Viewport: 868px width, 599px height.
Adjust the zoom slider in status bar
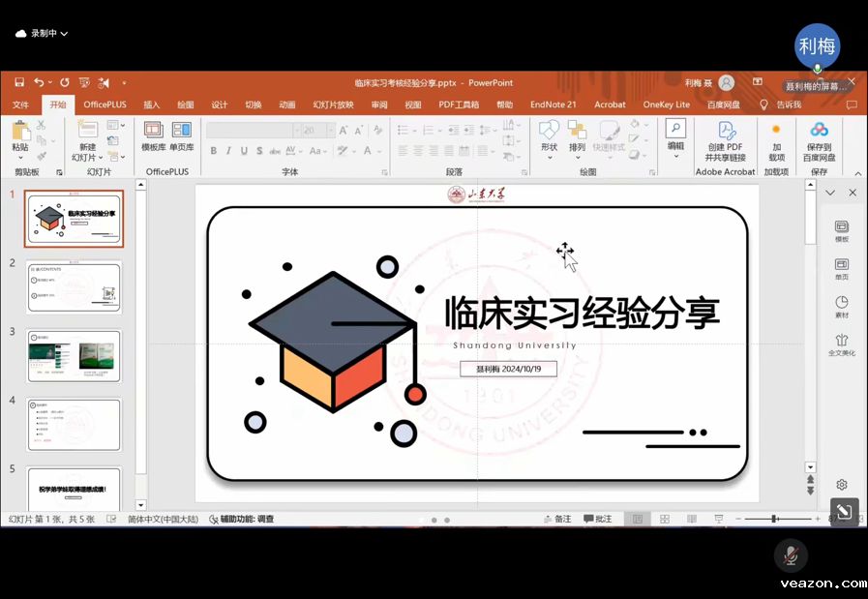[774, 520]
